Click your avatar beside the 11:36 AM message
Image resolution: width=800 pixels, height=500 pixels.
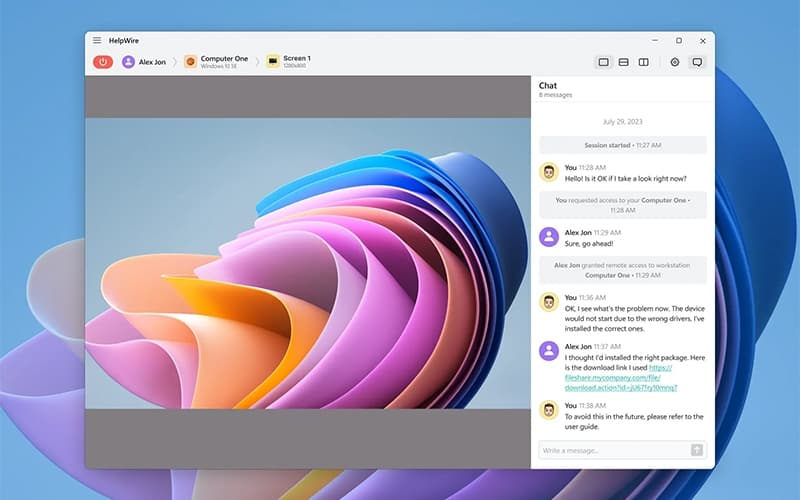(549, 302)
